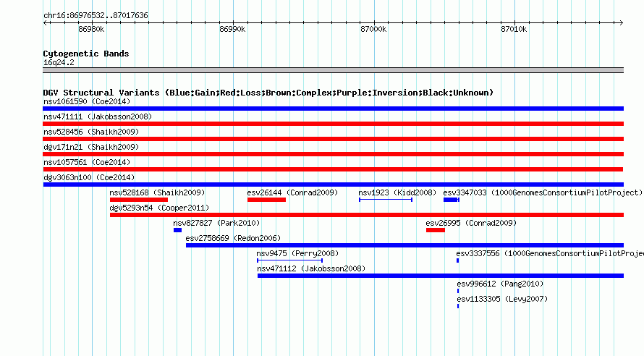Image resolution: width=644 pixels, height=356 pixels.
Task: Select the 16q24.2 band label
Action: pyautogui.click(x=59, y=62)
